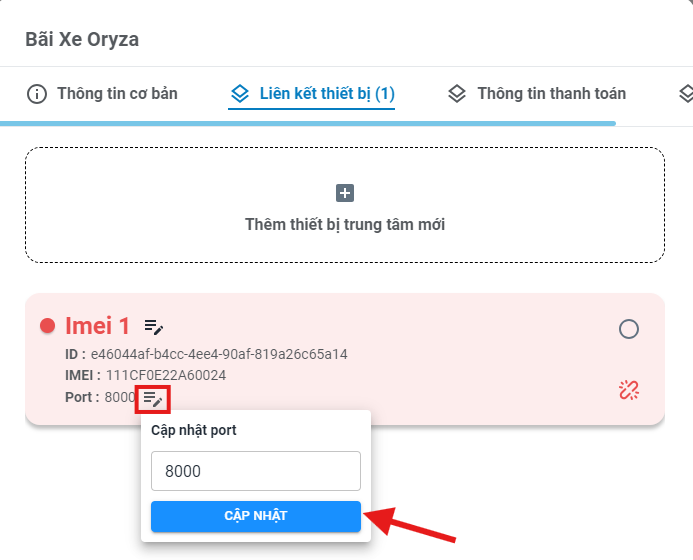Focus the port input field showing 8000

pyautogui.click(x=256, y=471)
